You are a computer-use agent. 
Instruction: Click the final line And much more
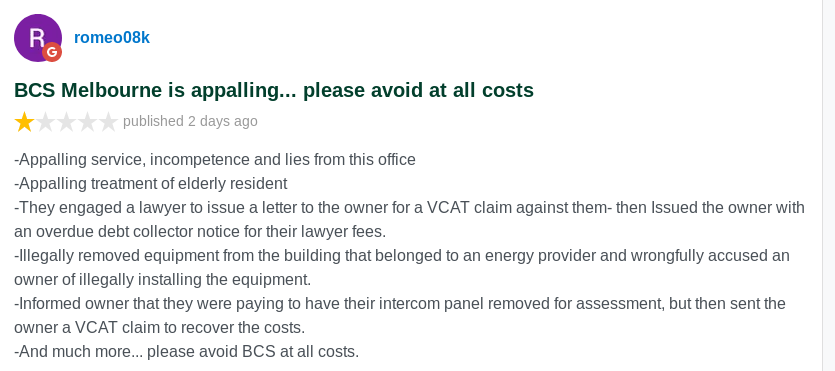click(x=186, y=352)
